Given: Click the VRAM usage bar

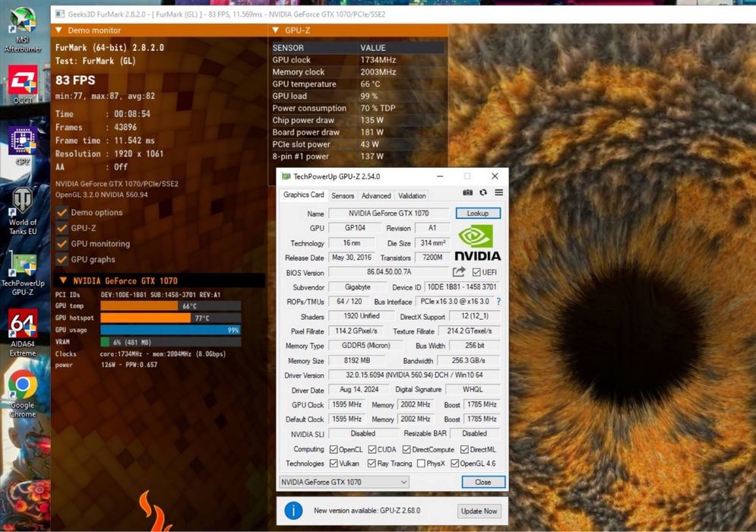Looking at the screenshot, I should coord(171,342).
